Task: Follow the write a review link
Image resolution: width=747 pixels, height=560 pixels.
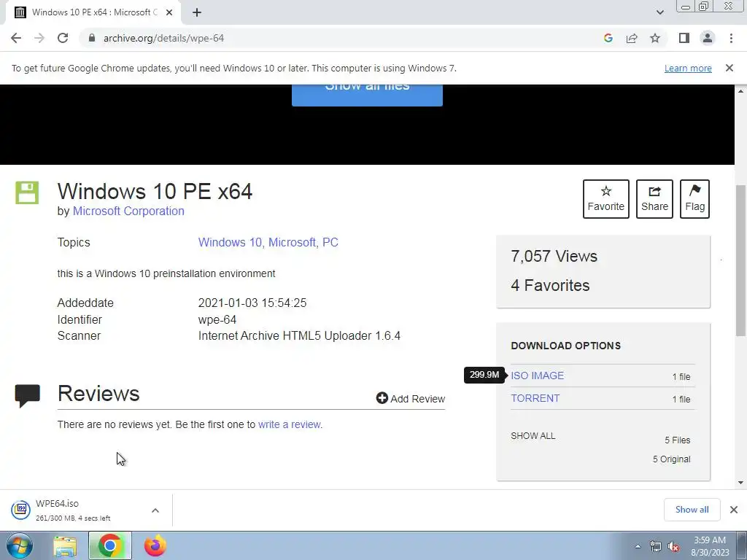Action: point(289,424)
